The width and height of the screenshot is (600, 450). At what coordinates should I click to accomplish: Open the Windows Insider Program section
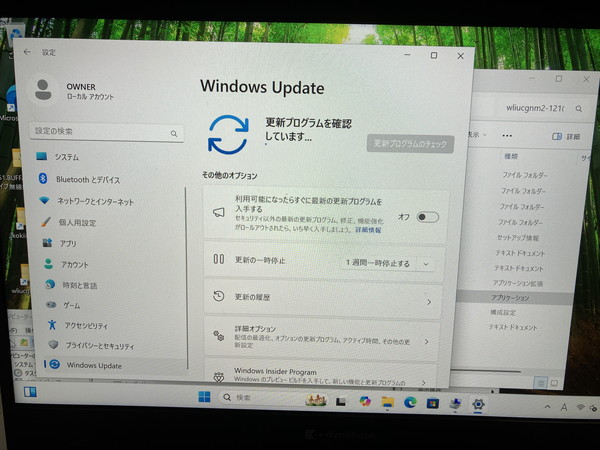click(x=323, y=376)
